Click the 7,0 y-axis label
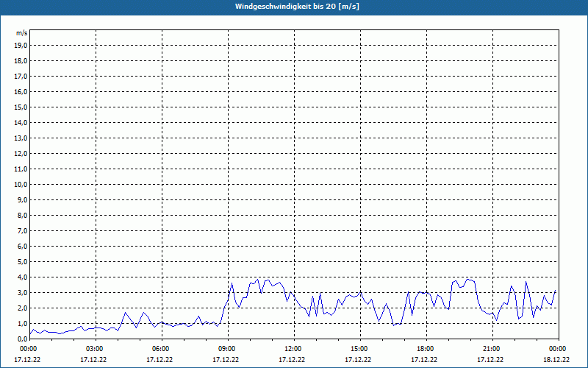This screenshot has height=368, width=588. point(22,231)
